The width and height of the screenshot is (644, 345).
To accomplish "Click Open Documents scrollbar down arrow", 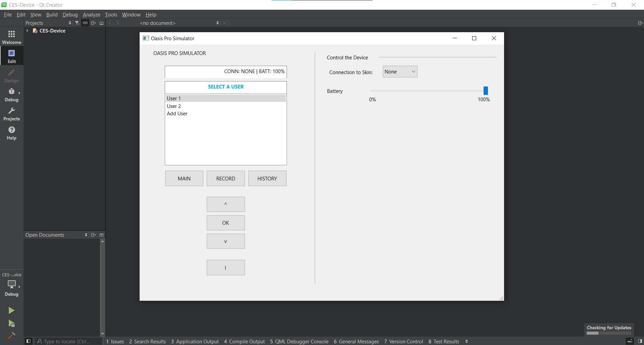I will click(x=103, y=334).
